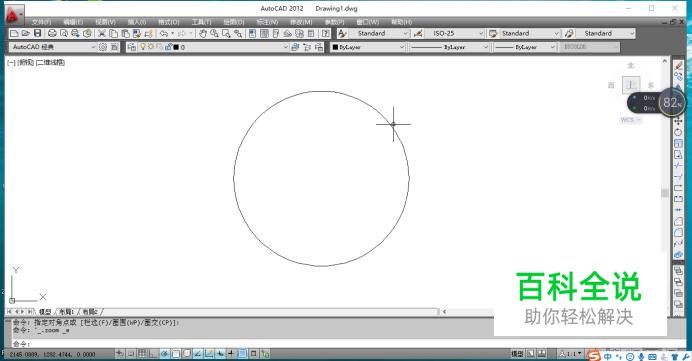Click the Open file icon
This screenshot has height=361, width=692.
click(26, 33)
